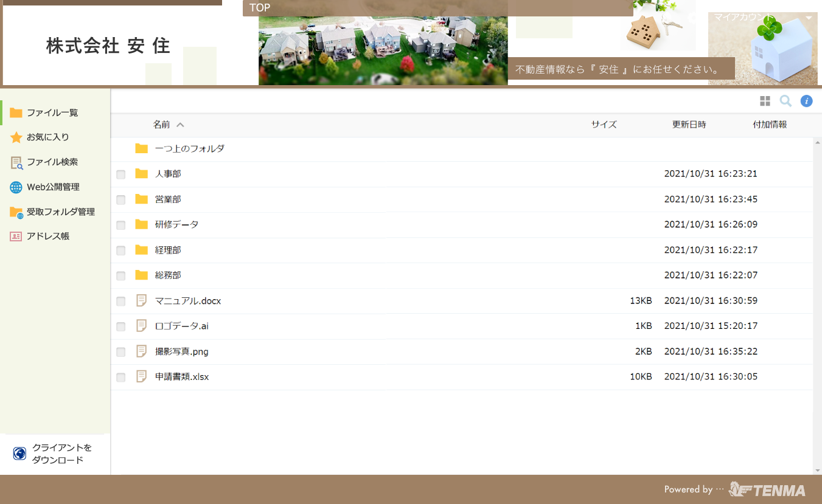The image size is (822, 504).
Task: Select ファイル一覧 in the sidebar
Action: (52, 112)
